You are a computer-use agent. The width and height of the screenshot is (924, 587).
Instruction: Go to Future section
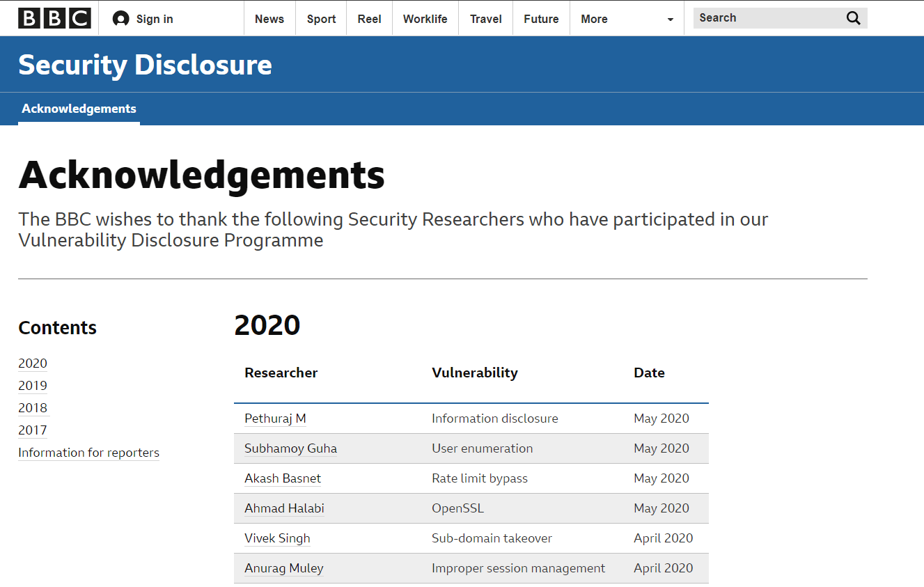pos(541,19)
